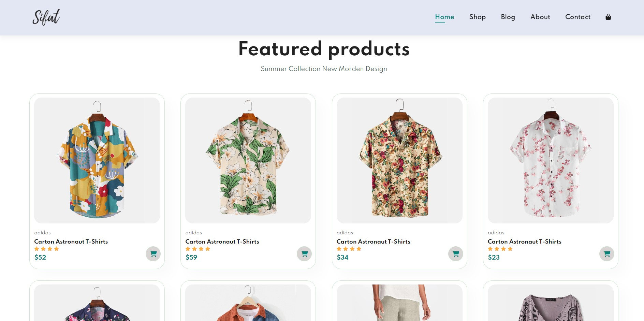The height and width of the screenshot is (321, 644).
Task: Add the $23 shirt to cart
Action: (606, 254)
